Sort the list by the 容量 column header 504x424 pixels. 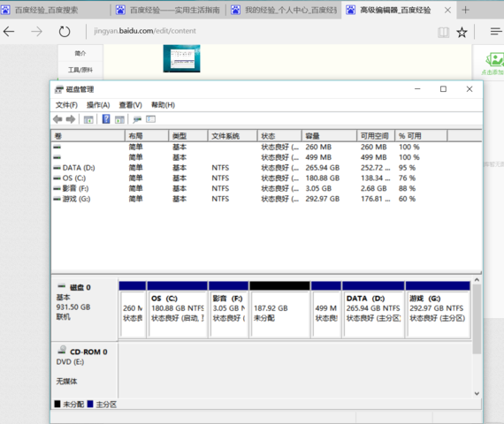coord(329,136)
